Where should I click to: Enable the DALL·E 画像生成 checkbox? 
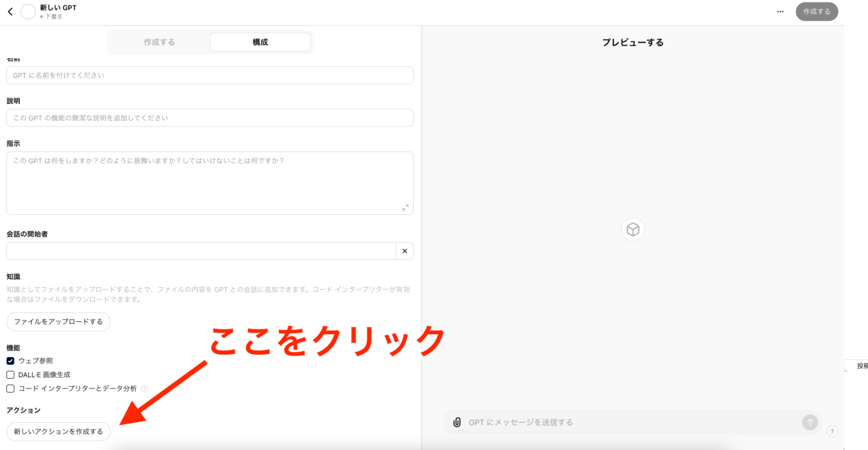click(x=10, y=375)
